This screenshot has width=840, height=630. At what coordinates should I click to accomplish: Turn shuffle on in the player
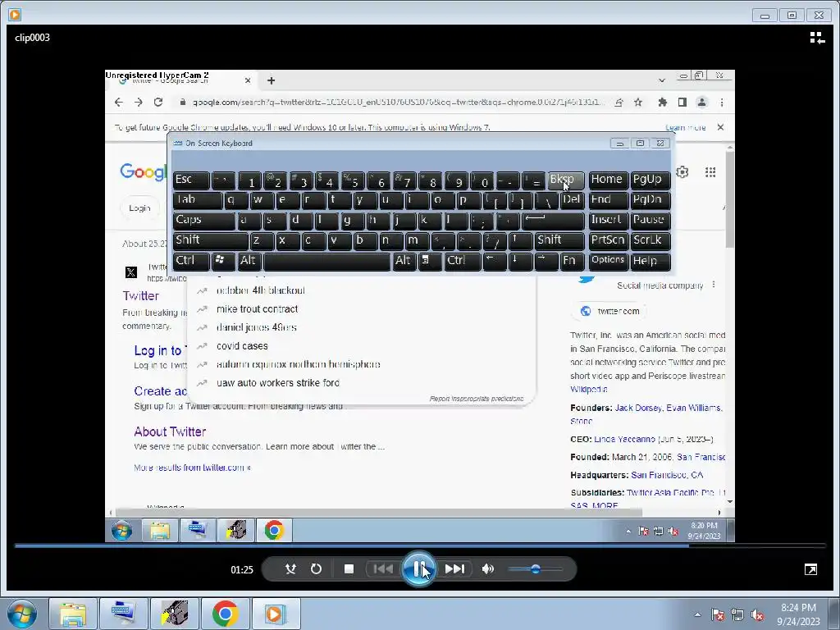(290, 569)
